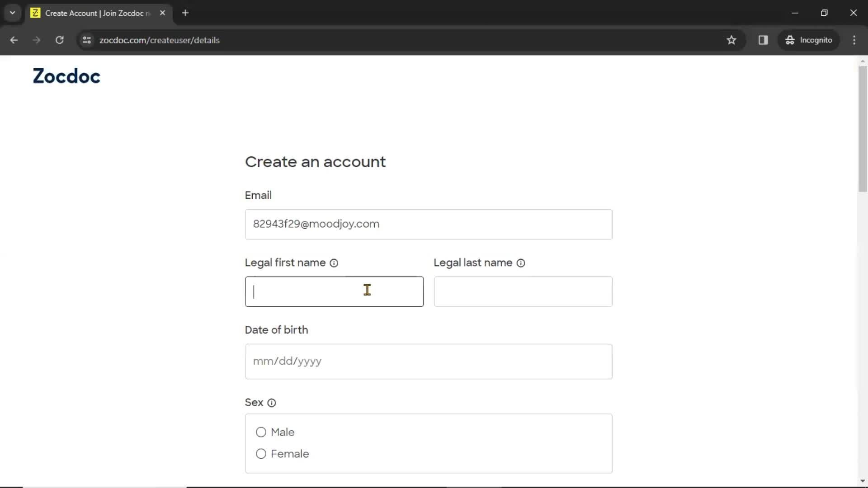Image resolution: width=868 pixels, height=488 pixels.
Task: Select the Male radio option
Action: (261, 432)
